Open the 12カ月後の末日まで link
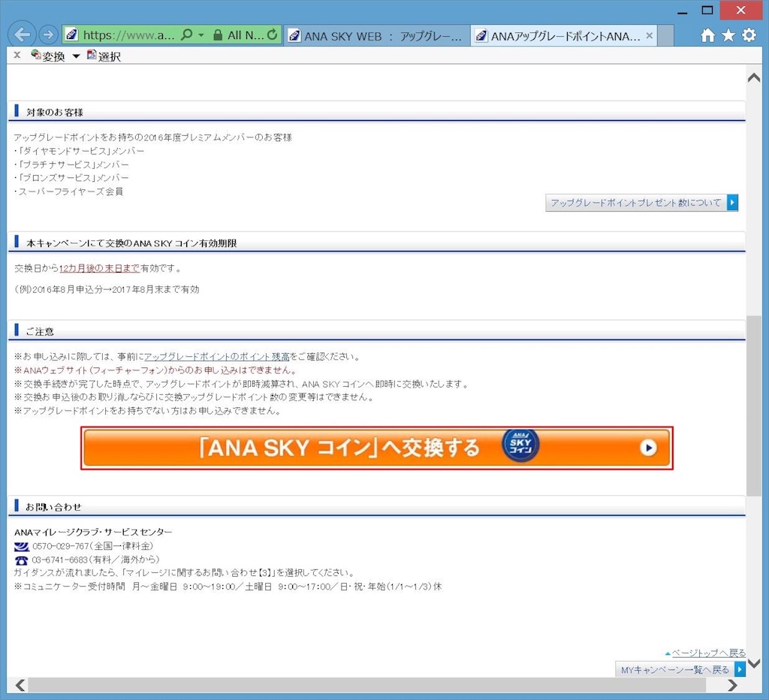Screen dimensions: 769x700 [x=100, y=268]
